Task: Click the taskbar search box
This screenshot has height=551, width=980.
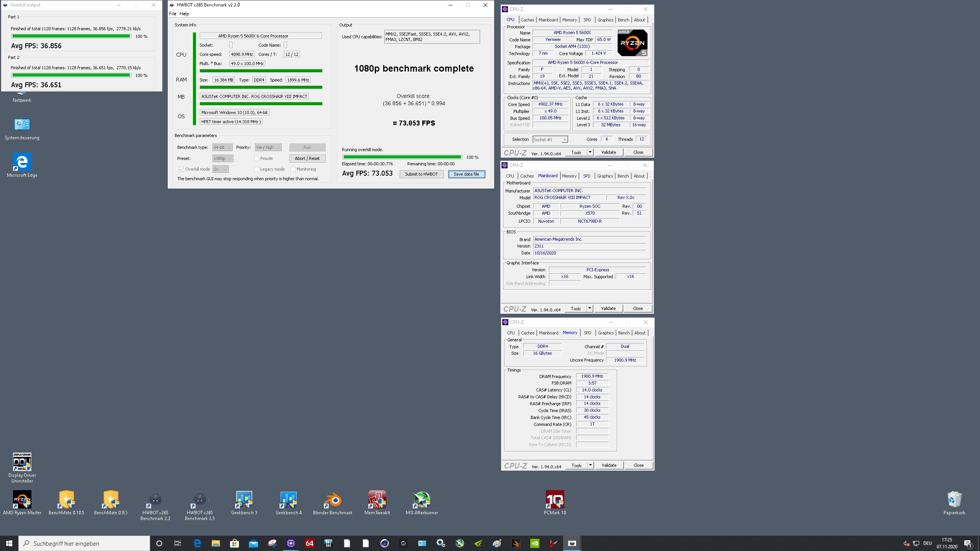Action: (84, 543)
